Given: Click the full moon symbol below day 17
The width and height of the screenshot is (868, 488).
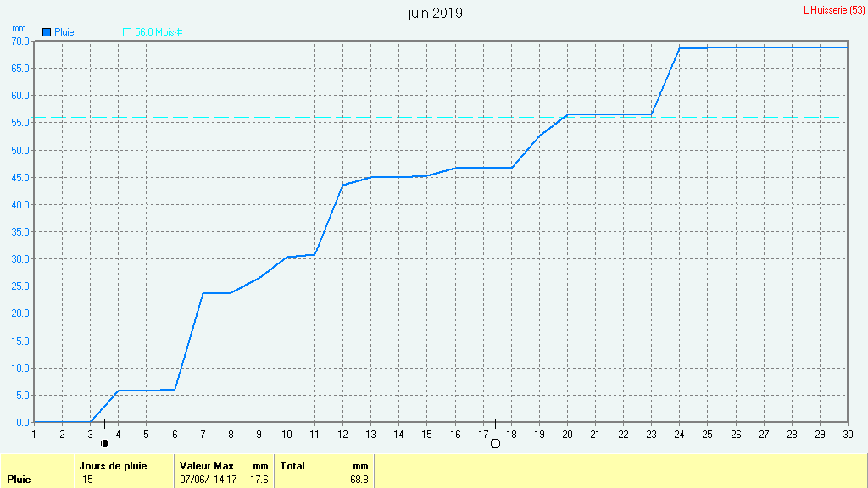Looking at the screenshot, I should pos(495,443).
